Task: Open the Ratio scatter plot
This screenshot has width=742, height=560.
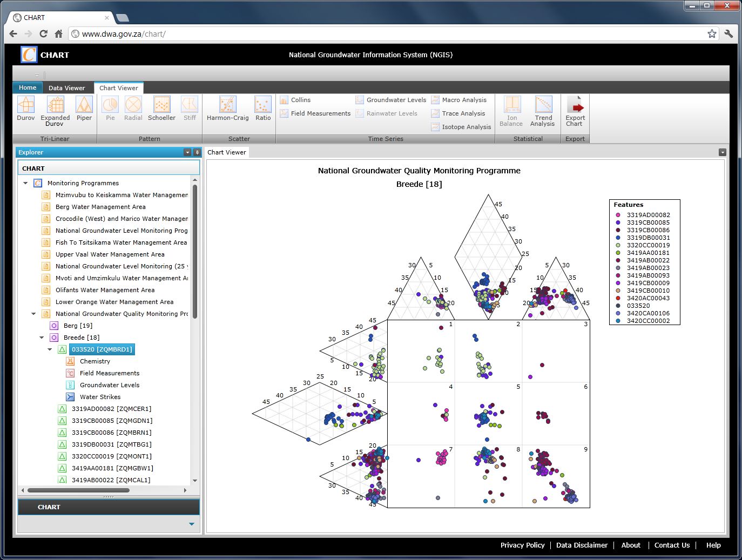Action: (263, 109)
